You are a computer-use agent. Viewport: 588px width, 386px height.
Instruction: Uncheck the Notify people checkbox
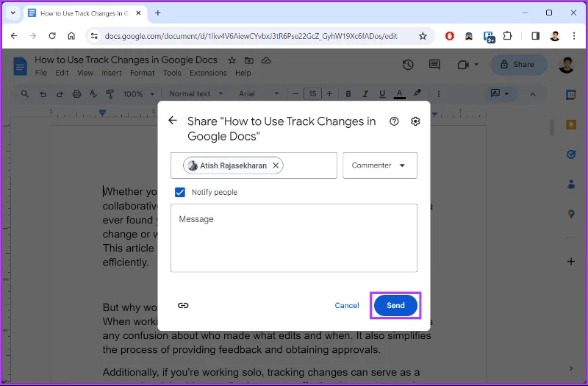tap(180, 192)
